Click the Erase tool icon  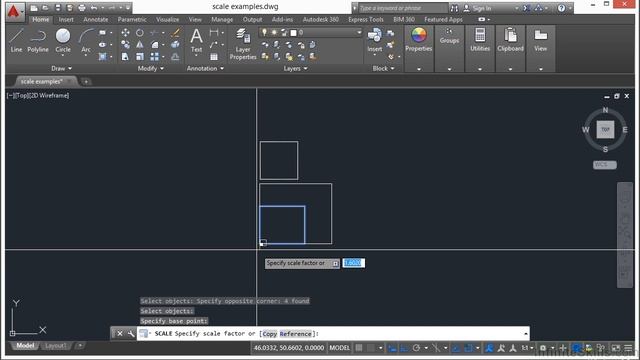(x=176, y=33)
